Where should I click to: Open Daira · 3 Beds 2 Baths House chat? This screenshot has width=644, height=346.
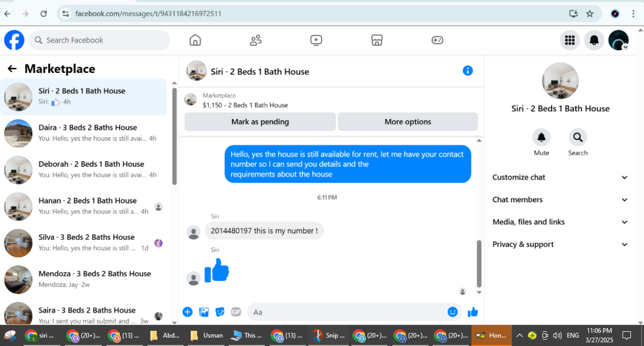[x=83, y=133]
